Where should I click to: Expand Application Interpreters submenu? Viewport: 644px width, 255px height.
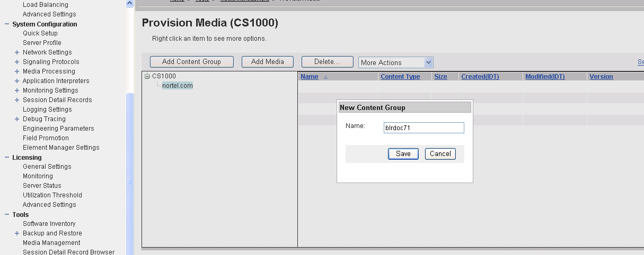pos(17,81)
